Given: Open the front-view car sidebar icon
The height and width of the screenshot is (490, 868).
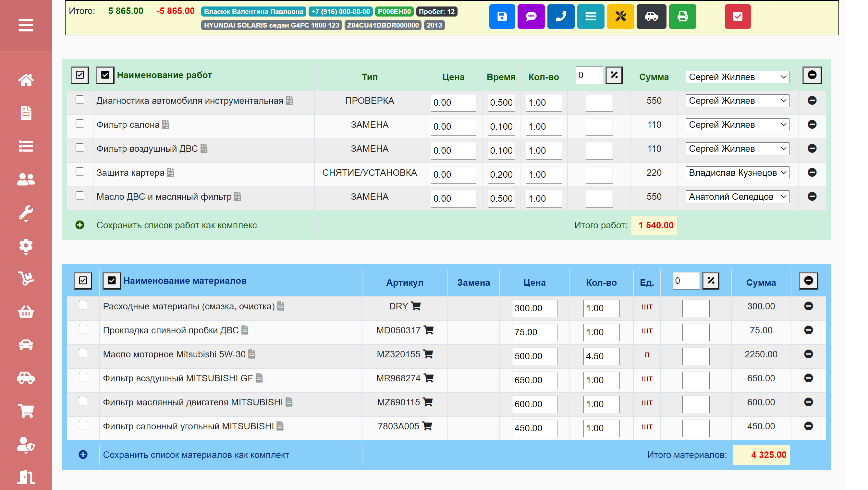Looking at the screenshot, I should click(x=26, y=344).
